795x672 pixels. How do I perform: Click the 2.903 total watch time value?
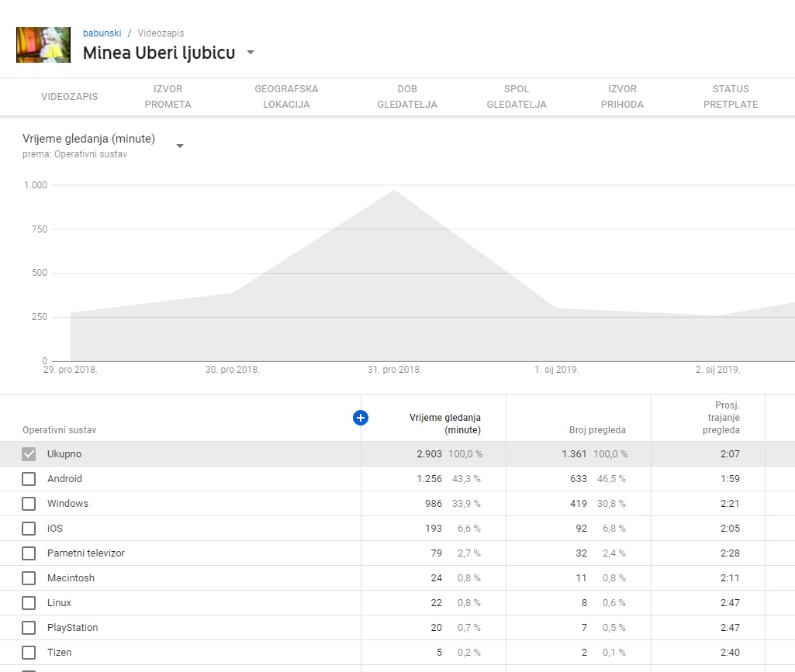429,453
